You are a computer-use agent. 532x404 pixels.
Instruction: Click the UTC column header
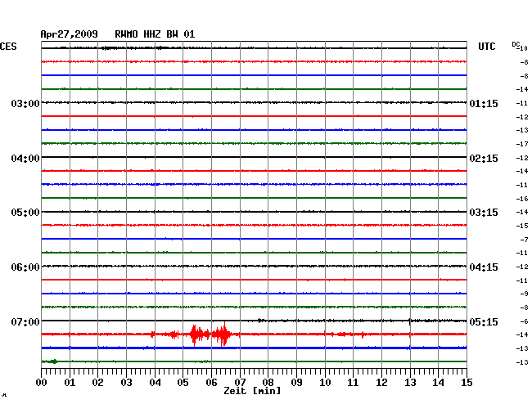pyautogui.click(x=486, y=47)
